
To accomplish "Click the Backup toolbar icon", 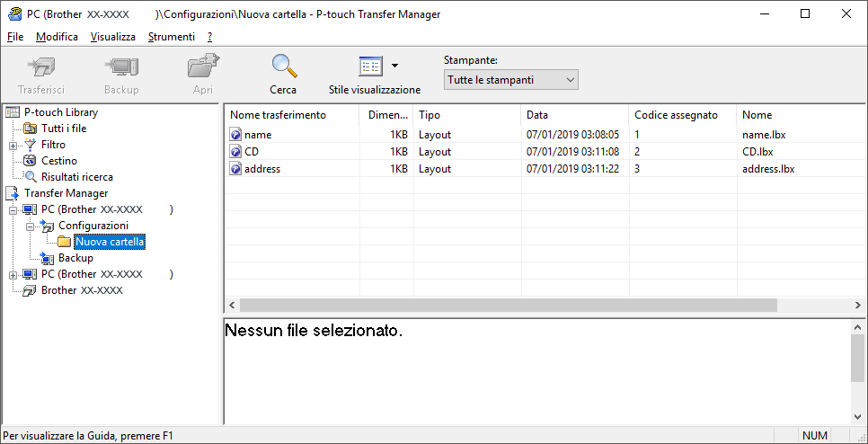I will pos(121,67).
